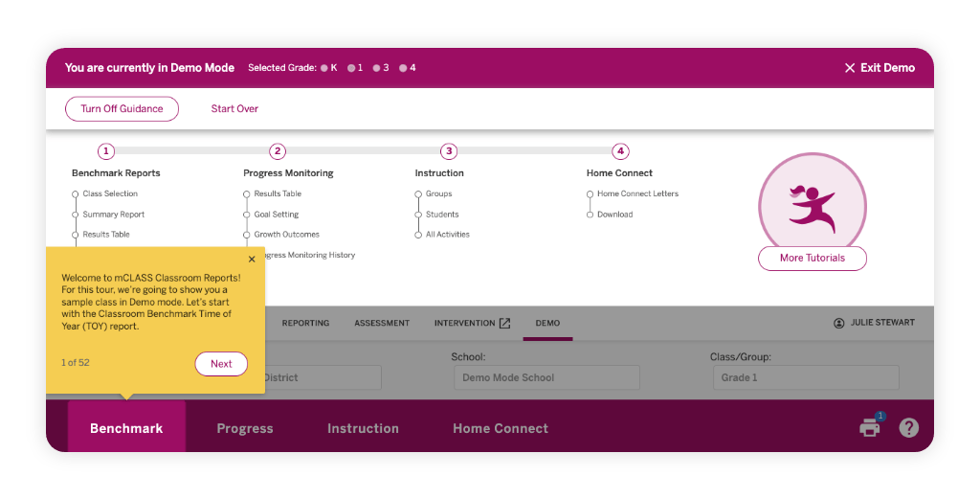980x499 pixels.
Task: Click the Julie Stewart user profile icon
Action: (838, 324)
